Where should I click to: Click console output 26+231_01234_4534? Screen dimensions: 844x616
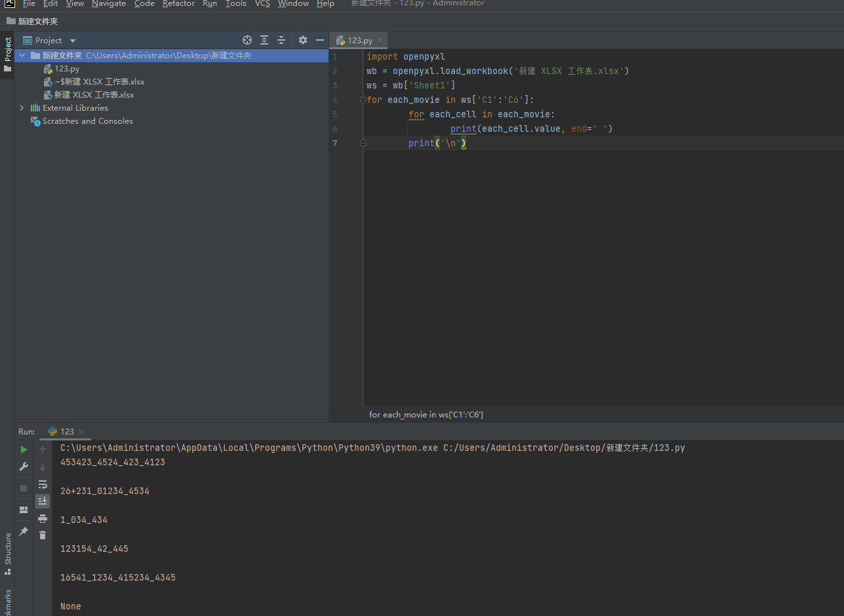tap(105, 491)
